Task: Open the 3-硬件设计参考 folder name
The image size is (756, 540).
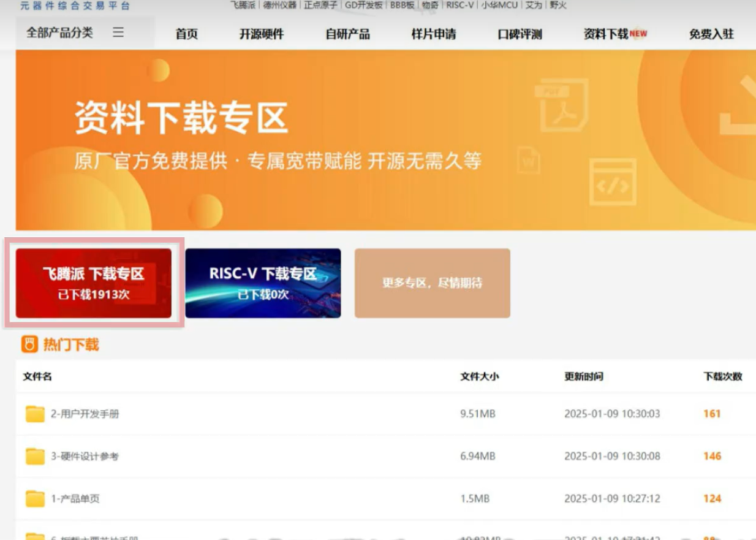Action: point(85,457)
